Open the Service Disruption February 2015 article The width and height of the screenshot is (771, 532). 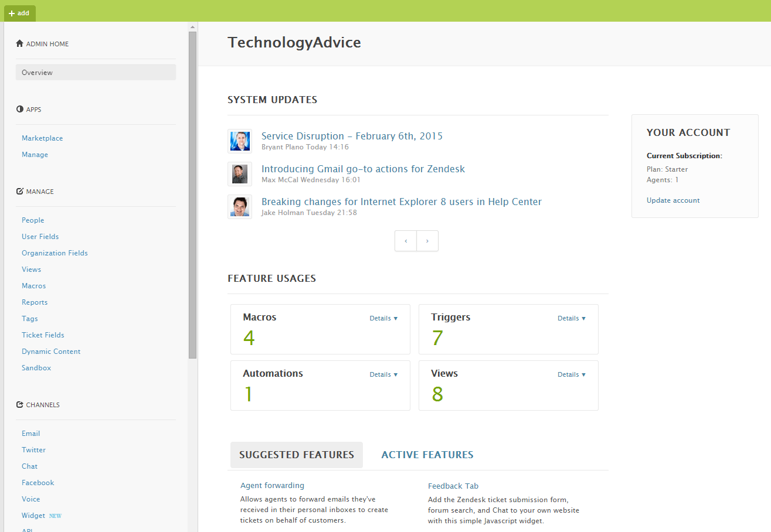click(352, 136)
